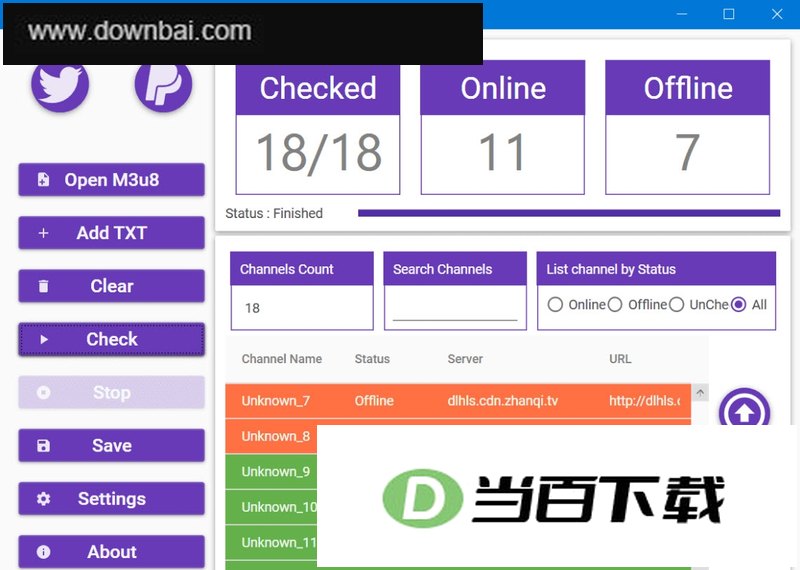800x570 pixels.
Task: Sort by Status column header
Action: (372, 359)
